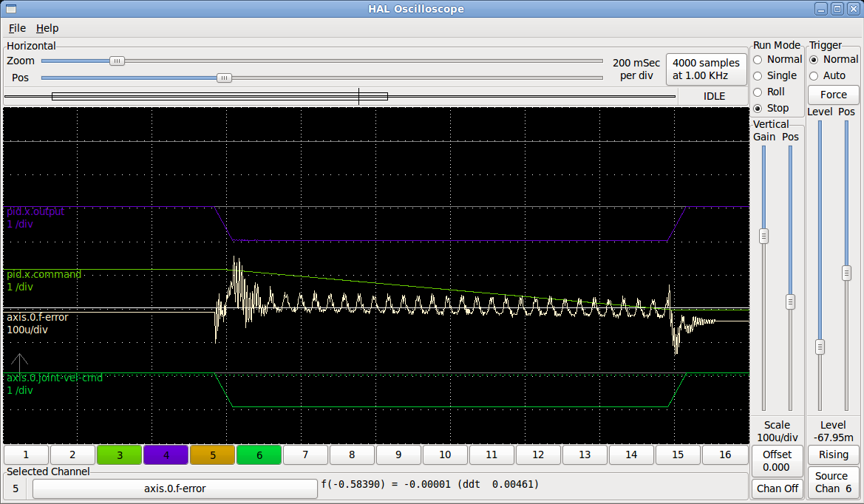Select channel 11 button
864x504 pixels.
click(491, 455)
